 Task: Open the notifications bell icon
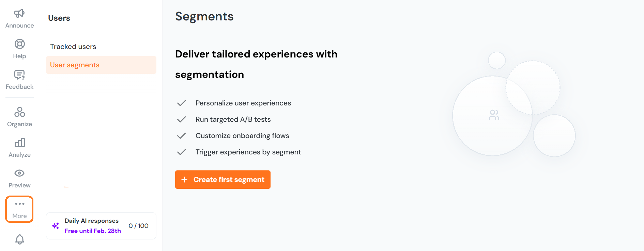tap(19, 239)
